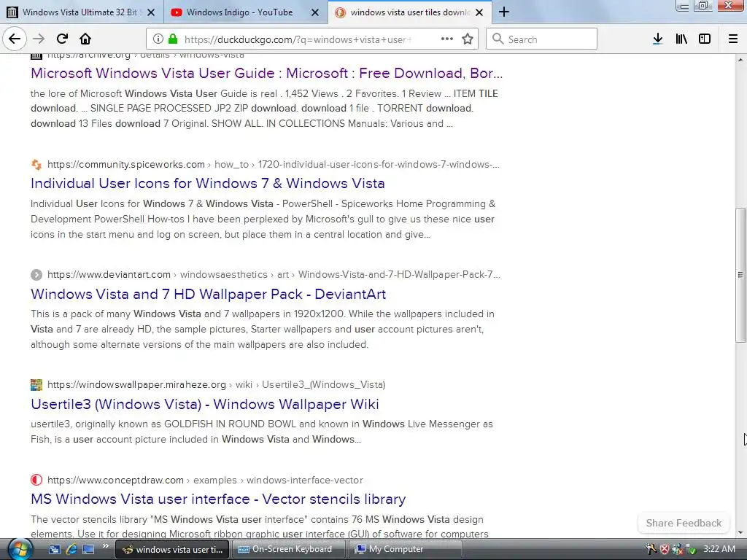Click the community.spiceworks.com URL line
Screen dimensions: 747x560
274,164
